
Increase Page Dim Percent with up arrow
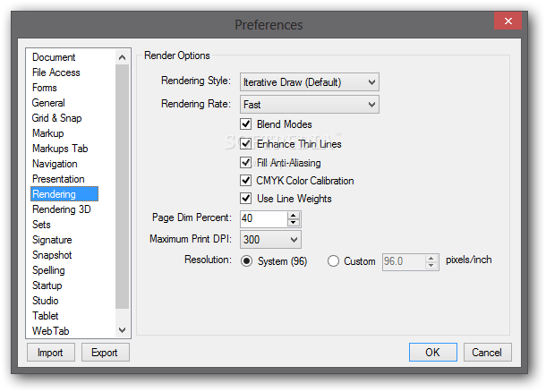click(x=294, y=215)
